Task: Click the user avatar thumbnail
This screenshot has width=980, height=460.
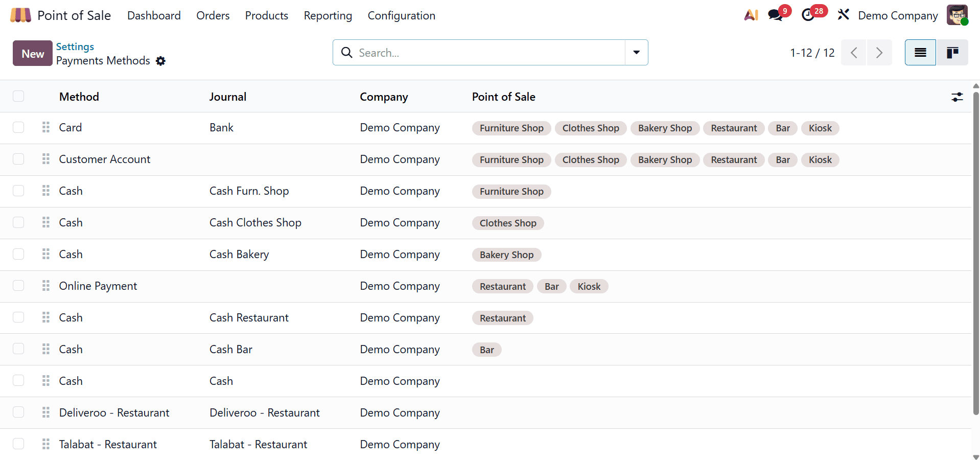Action: click(958, 15)
